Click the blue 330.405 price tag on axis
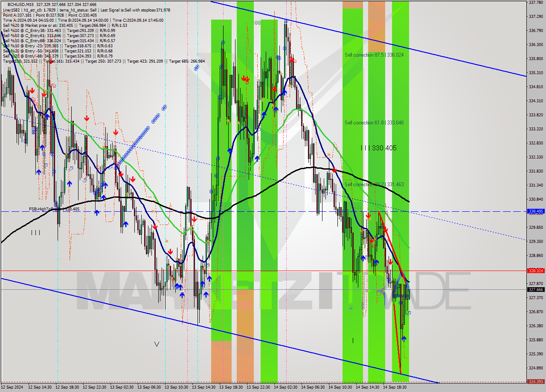The height and width of the screenshot is (392, 546). point(536,211)
